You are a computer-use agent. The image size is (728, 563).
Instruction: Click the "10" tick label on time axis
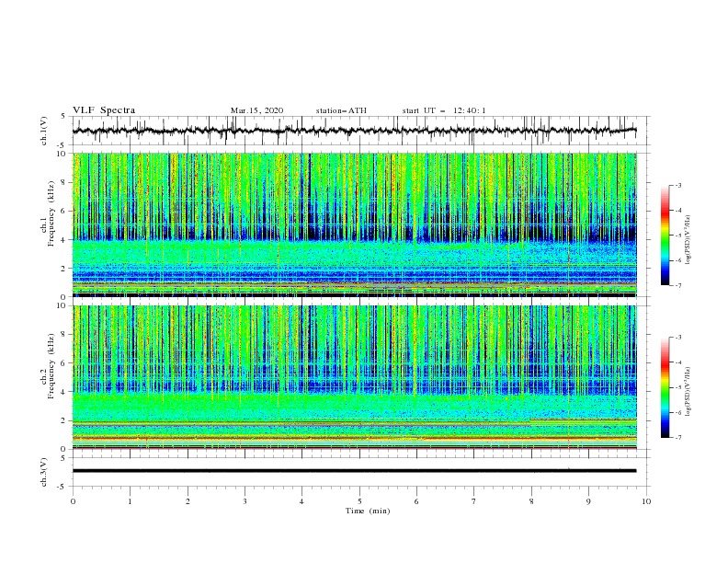(x=646, y=501)
